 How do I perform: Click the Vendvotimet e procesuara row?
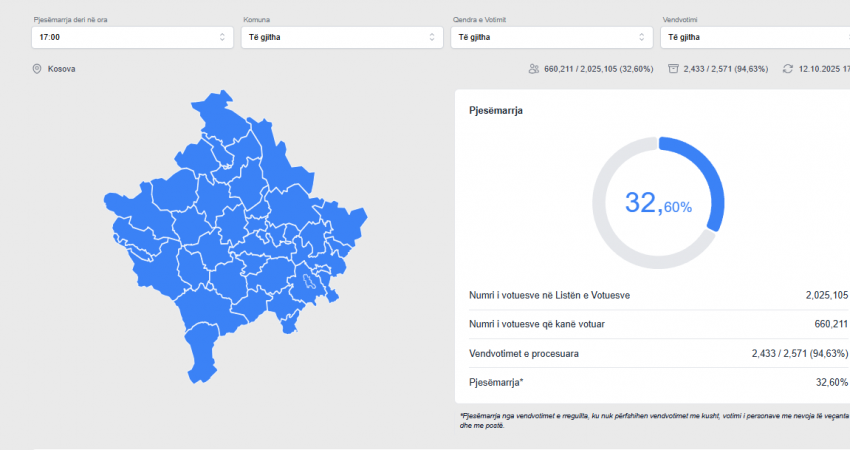click(658, 353)
